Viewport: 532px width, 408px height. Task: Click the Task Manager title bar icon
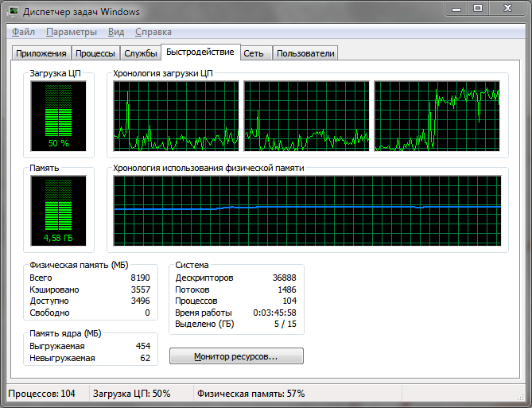pos(13,12)
